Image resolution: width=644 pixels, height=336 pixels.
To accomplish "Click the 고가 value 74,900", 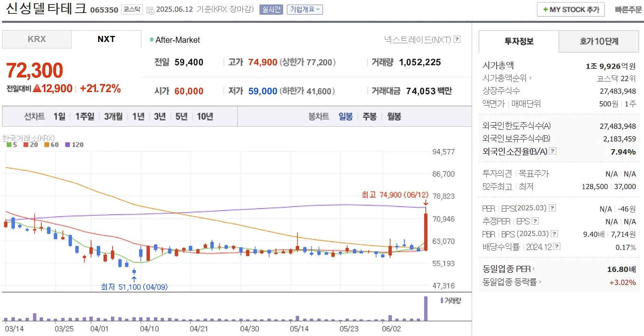I will tap(263, 62).
